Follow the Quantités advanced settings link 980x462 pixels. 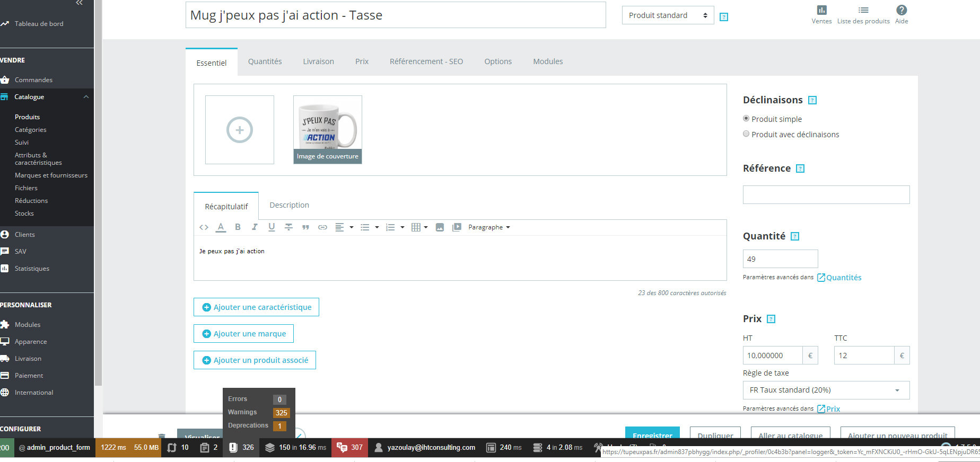(839, 278)
